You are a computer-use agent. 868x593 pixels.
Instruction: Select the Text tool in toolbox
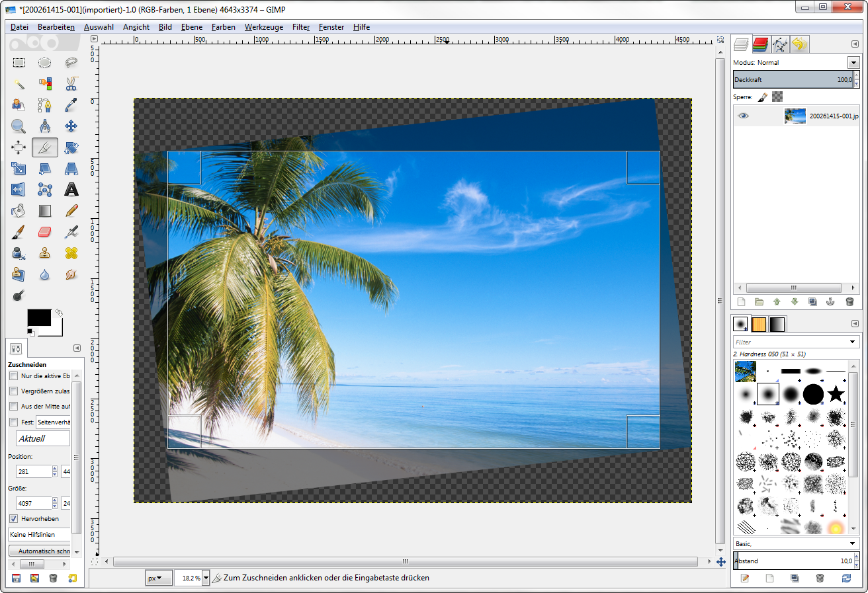pos(71,190)
